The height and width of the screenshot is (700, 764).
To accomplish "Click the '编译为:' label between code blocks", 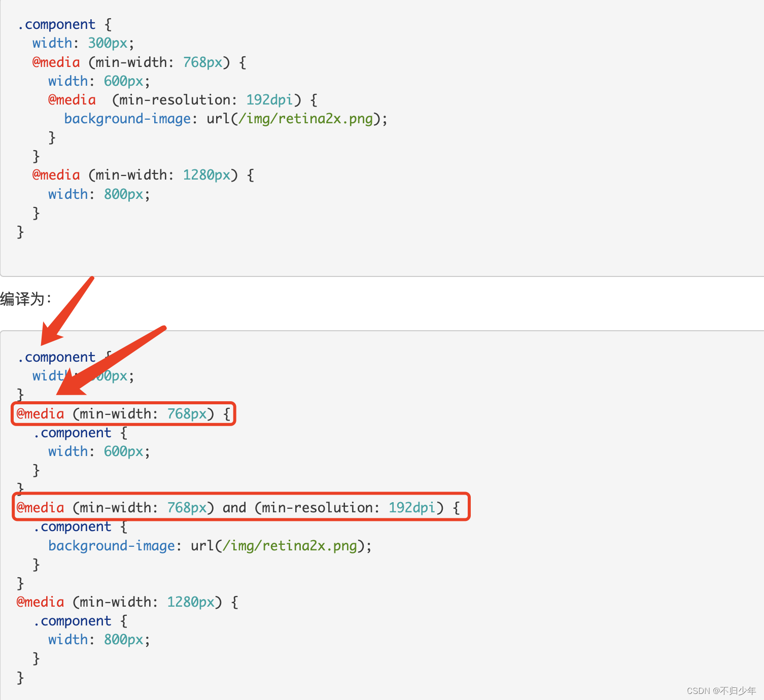I will pyautogui.click(x=25, y=299).
